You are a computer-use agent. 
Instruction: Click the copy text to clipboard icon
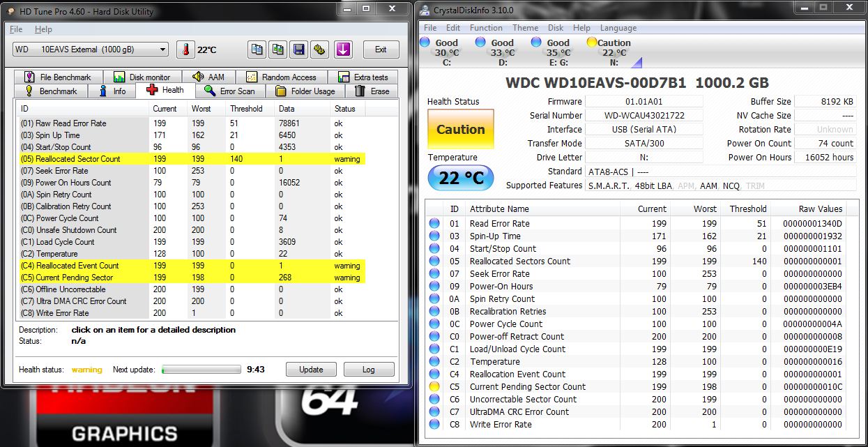(257, 50)
